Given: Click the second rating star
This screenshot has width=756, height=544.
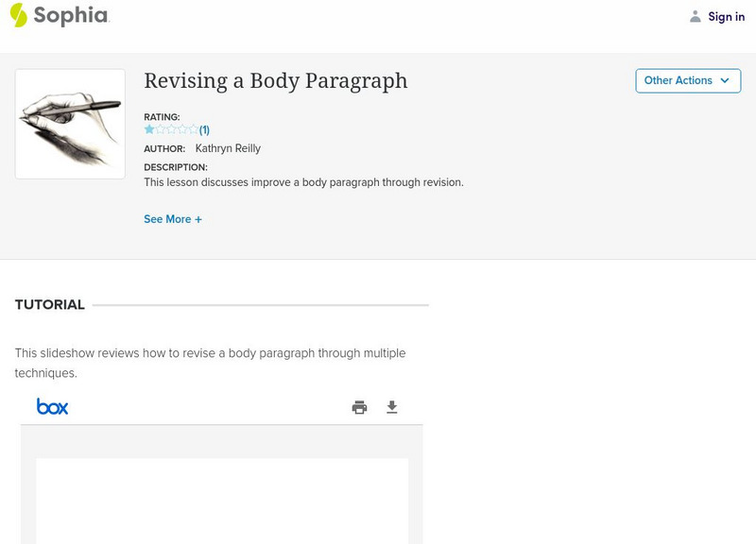Looking at the screenshot, I should coord(160,129).
